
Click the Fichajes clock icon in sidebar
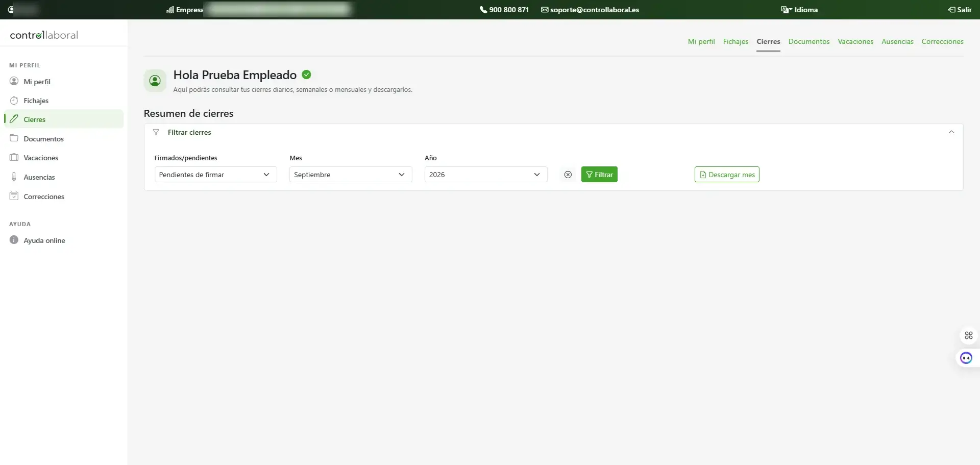(x=14, y=100)
